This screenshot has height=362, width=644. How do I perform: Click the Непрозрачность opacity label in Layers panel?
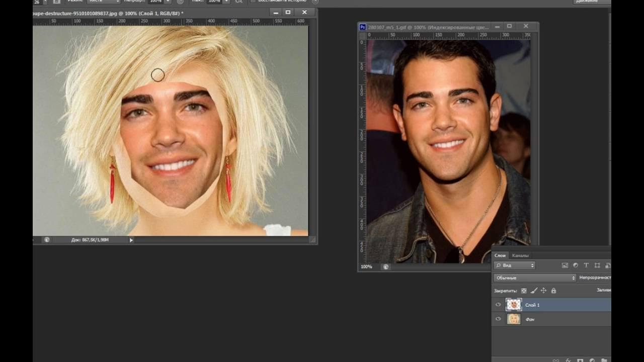[x=595, y=278]
